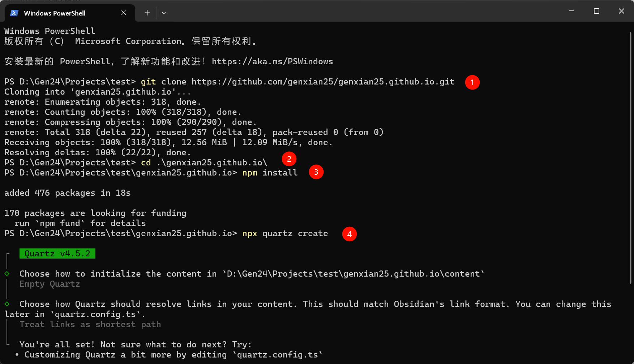Click the red step 2 marker
This screenshot has height=364, width=634.
click(289, 159)
